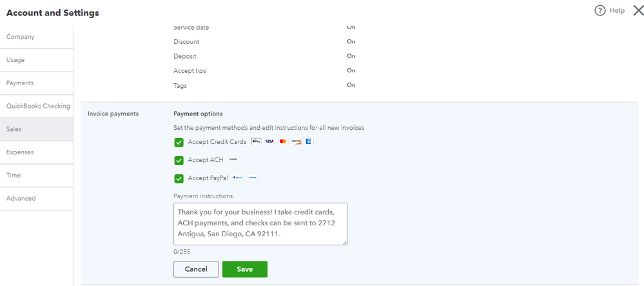Image resolution: width=644 pixels, height=286 pixels.
Task: Open Help via the question mark icon
Action: click(600, 10)
